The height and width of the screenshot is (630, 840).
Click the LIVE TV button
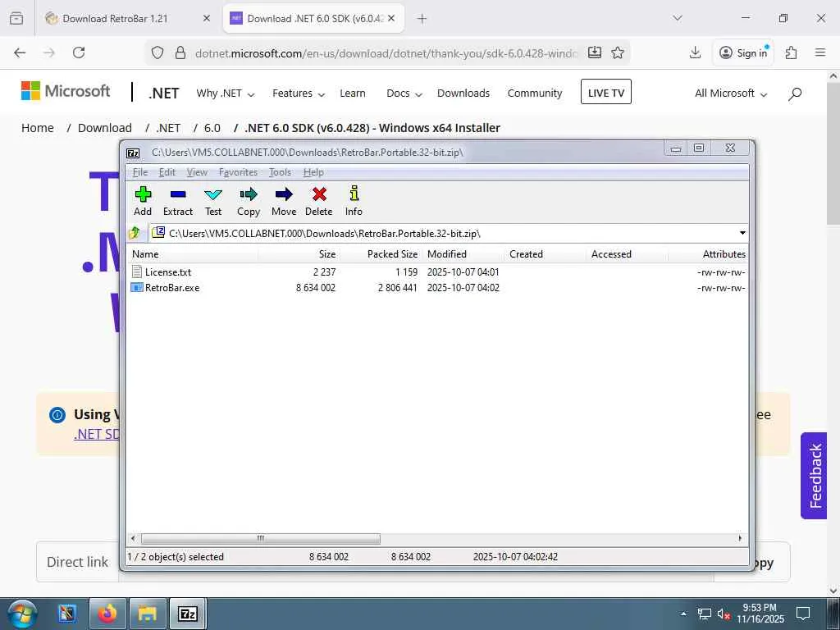(606, 92)
